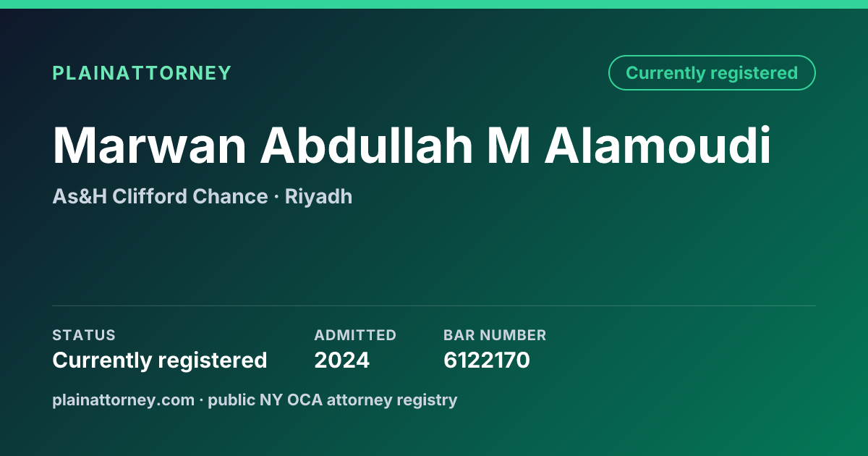Select the Currently registered pill badge
Screen dimensions: 868x456
click(x=712, y=73)
